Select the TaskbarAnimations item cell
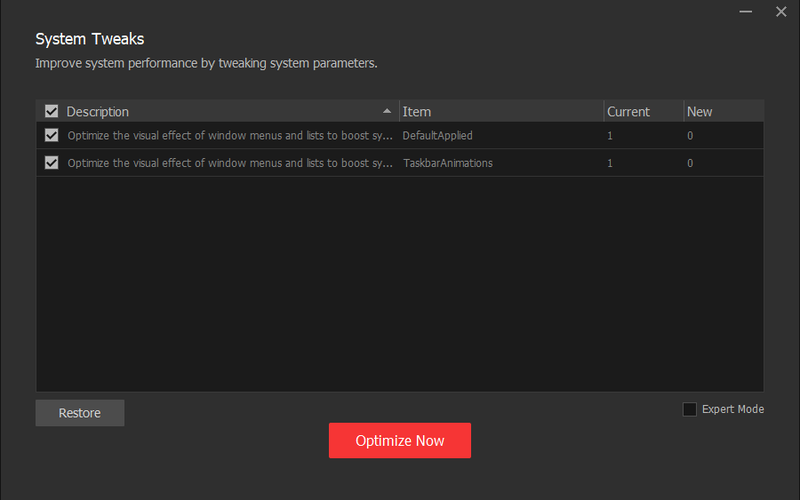This screenshot has width=800, height=500. coord(447,163)
